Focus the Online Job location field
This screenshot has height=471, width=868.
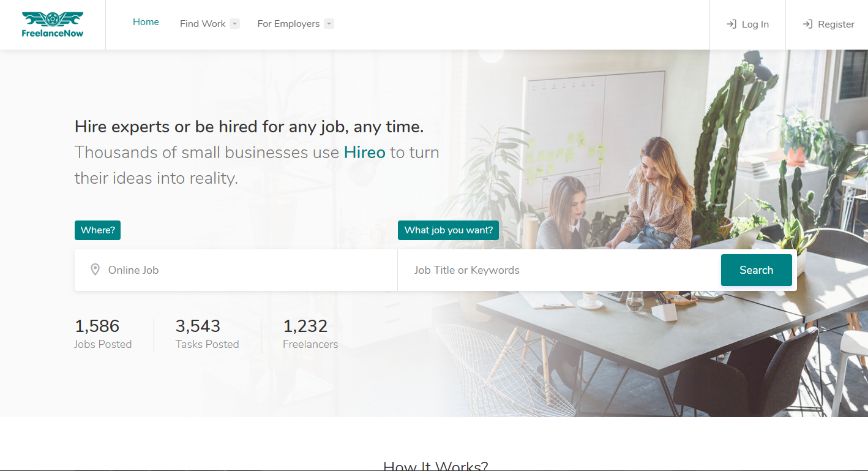pyautogui.click(x=236, y=270)
